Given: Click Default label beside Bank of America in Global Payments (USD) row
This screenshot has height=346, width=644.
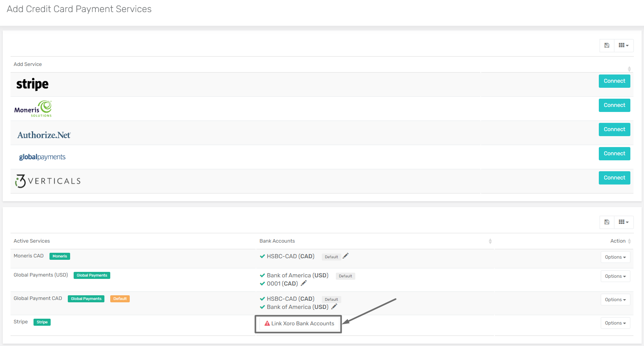Looking at the screenshot, I should pyautogui.click(x=345, y=276).
